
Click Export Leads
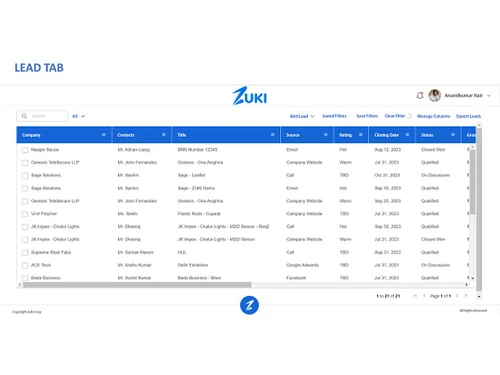tap(468, 116)
